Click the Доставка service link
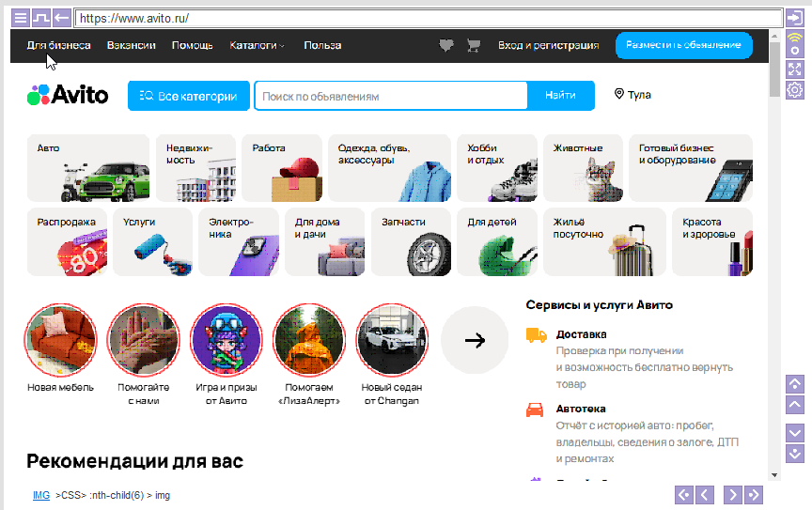 581,334
